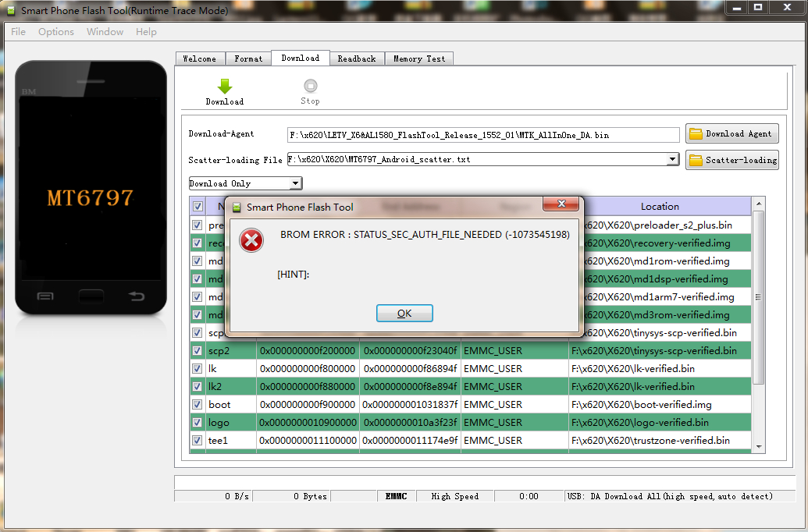808x532 pixels.
Task: Click the empty progress bar
Action: pyautogui.click(x=484, y=482)
